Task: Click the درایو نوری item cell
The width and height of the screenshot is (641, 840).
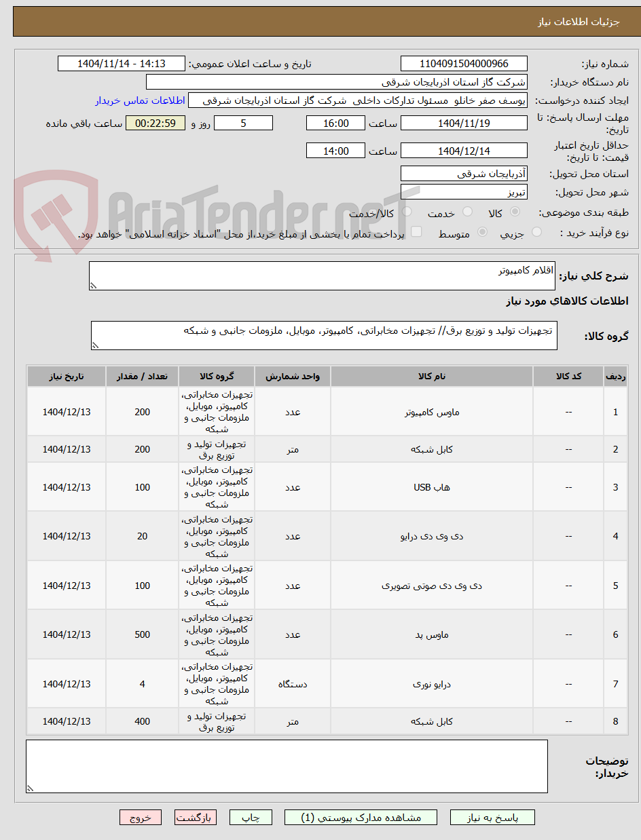Action: (431, 684)
